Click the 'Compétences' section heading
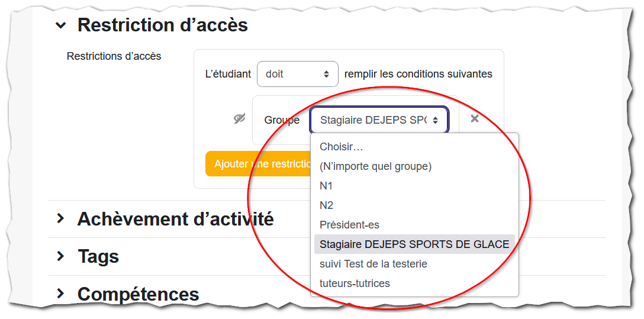 139,294
